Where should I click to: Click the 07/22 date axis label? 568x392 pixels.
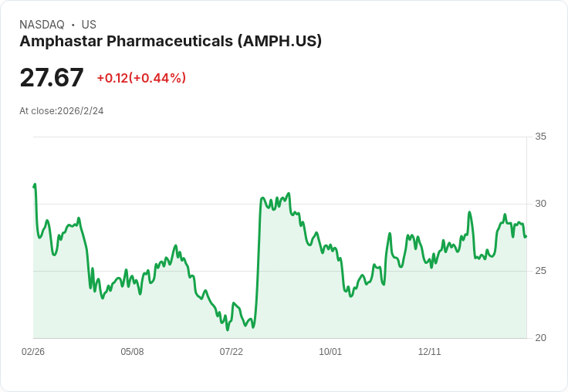[x=231, y=352]
